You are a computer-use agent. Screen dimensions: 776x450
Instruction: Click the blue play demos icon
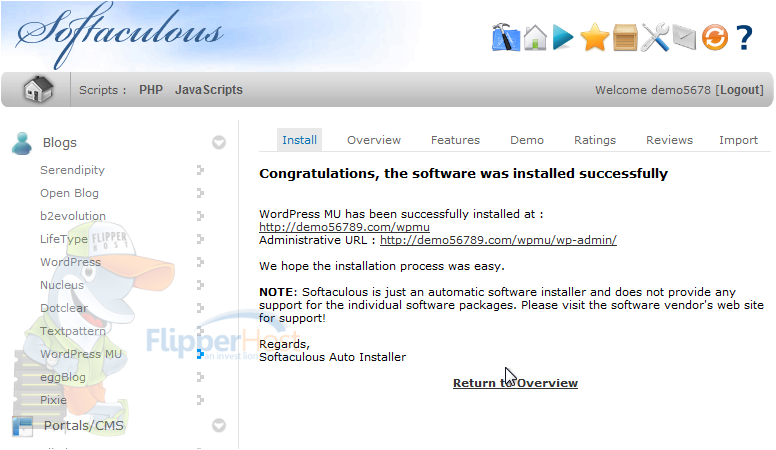point(563,37)
